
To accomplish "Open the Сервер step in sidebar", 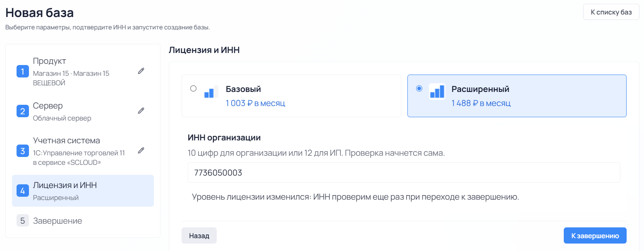I will coord(83,111).
